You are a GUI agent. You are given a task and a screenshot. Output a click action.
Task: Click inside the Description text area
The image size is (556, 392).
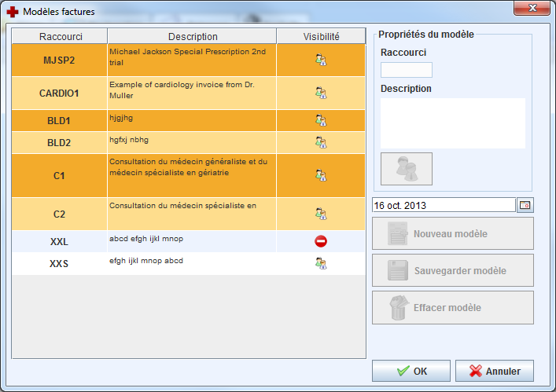(x=452, y=123)
